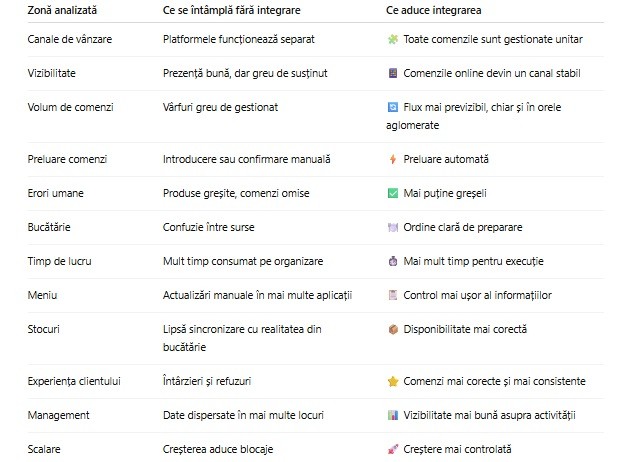Click the bar chart icon next to "Vizibilitate mai bună"
Viewport: 630px width, 462px height.
[x=392, y=415]
